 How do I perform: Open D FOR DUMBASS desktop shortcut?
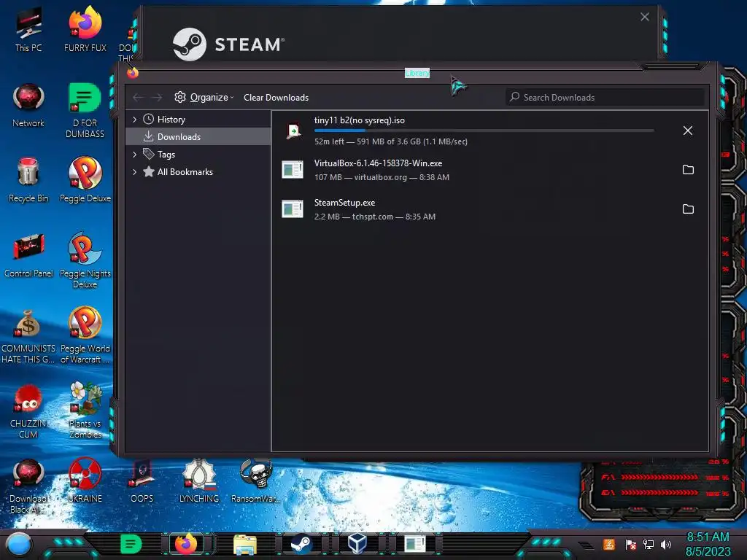click(85, 111)
